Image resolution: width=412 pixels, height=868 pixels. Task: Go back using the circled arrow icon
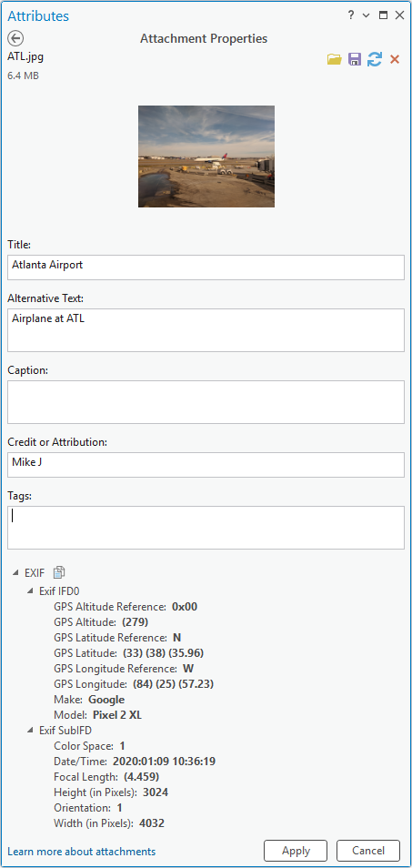coord(16,38)
